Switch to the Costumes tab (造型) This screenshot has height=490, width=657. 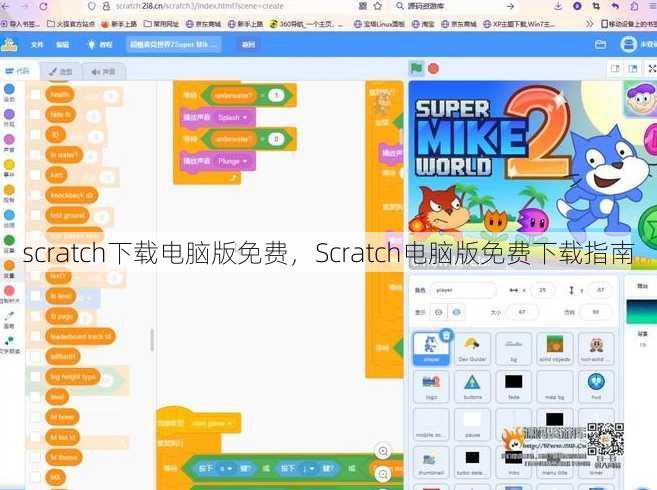click(x=61, y=72)
